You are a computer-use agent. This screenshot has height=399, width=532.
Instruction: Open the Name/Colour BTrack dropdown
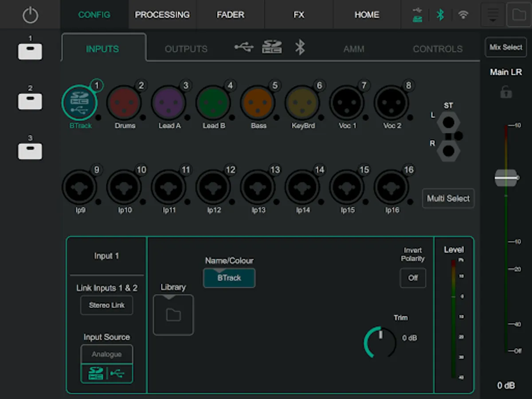pos(229,278)
